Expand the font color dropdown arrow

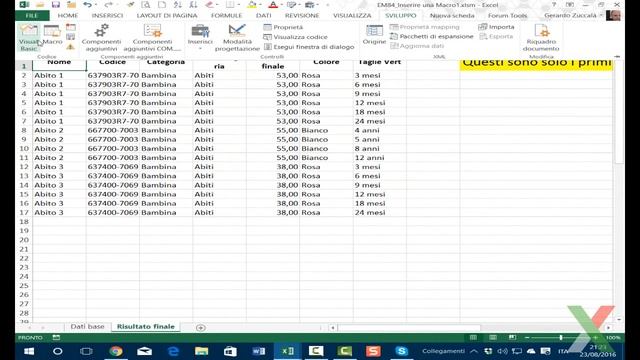tap(281, 5)
